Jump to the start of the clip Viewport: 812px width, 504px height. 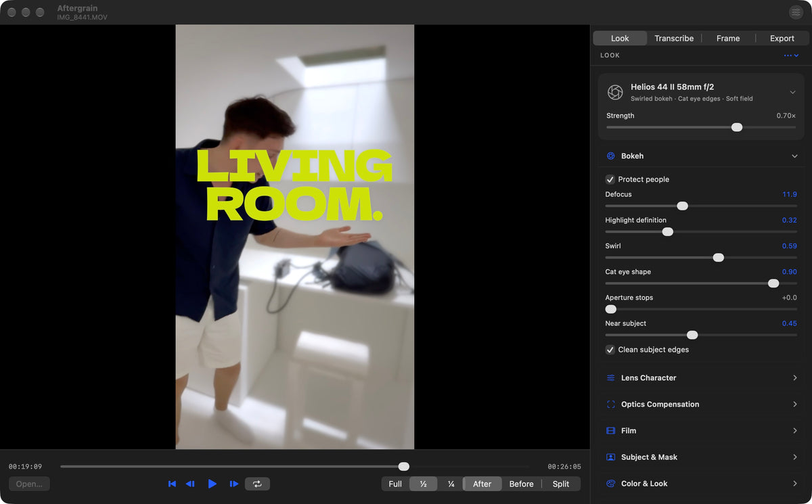pyautogui.click(x=172, y=484)
